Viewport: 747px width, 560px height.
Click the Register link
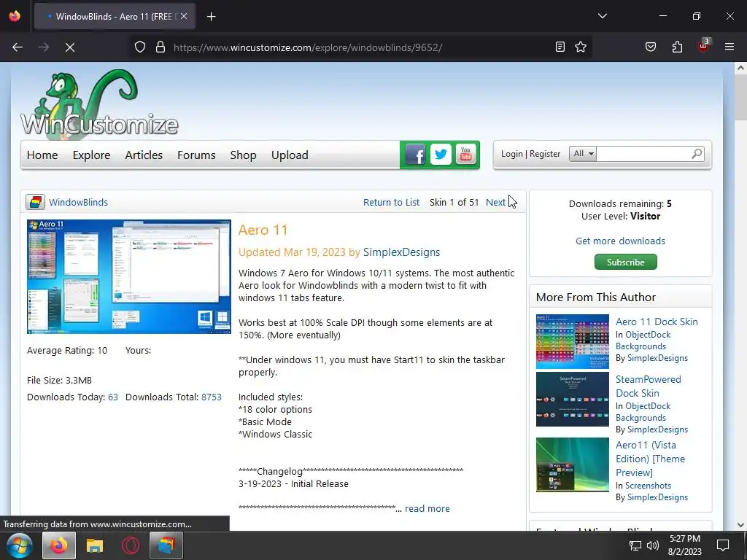pos(545,154)
